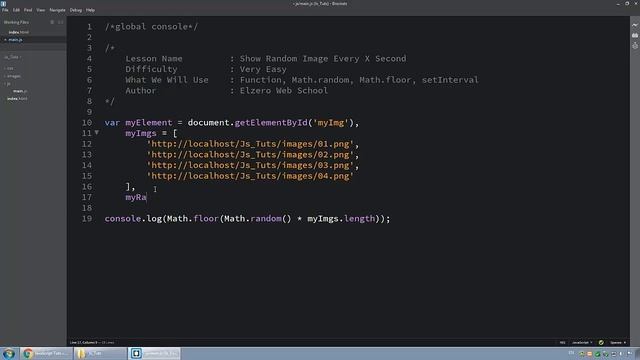Click the 01.png URL string on line 12
Screen dimensions: 640x360
(x=250, y=144)
